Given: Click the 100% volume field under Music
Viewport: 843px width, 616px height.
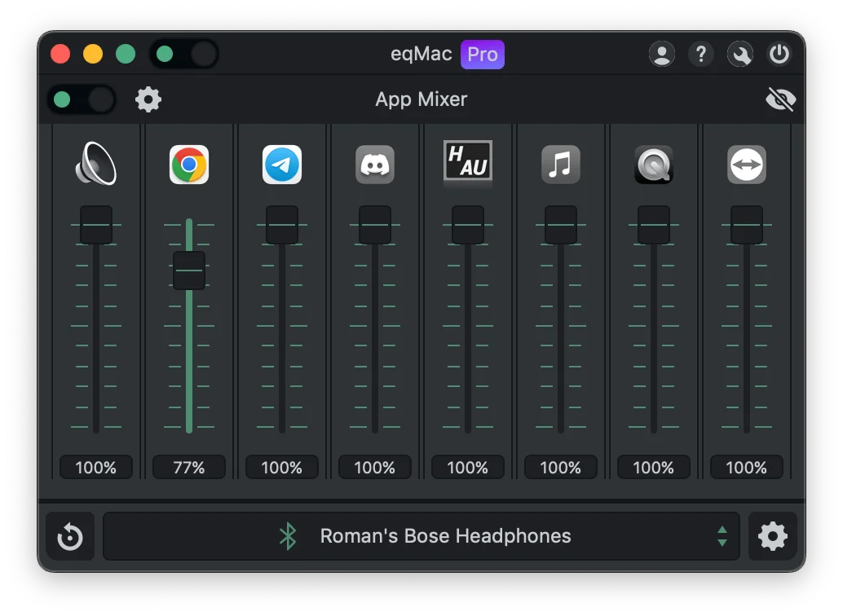Looking at the screenshot, I should point(561,467).
